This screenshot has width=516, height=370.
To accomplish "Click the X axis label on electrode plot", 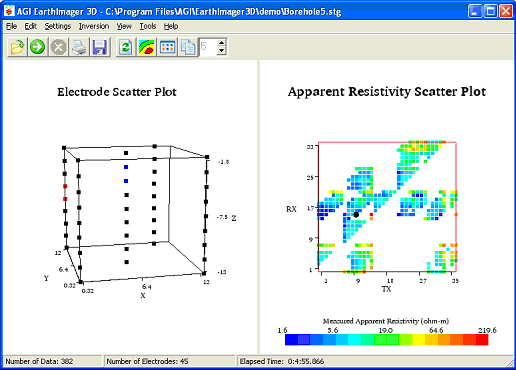I will (143, 295).
